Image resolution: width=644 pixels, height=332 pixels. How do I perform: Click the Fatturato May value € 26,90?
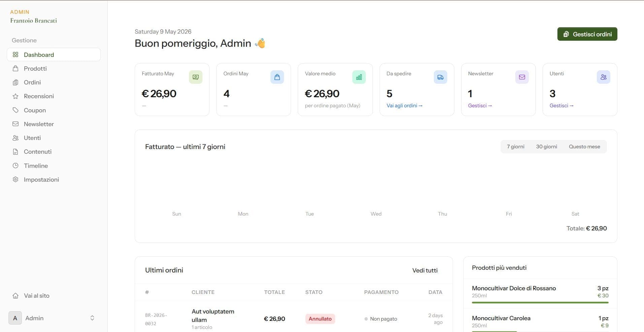[159, 94]
